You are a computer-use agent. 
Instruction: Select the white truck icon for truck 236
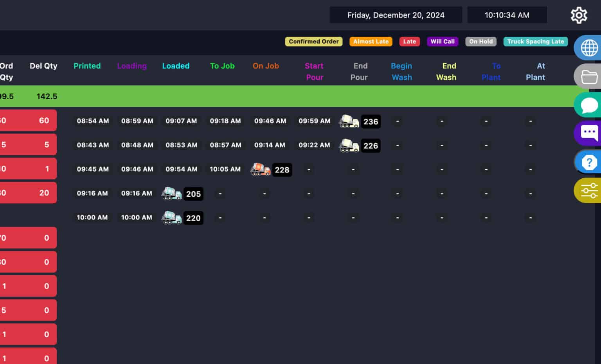[x=349, y=122]
